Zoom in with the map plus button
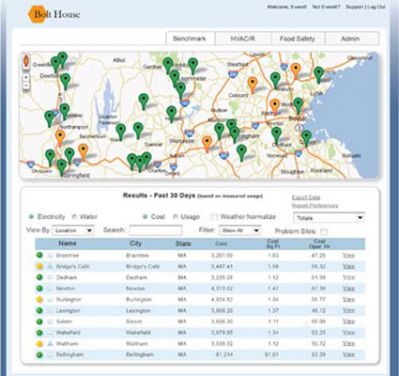The image size is (399, 376). (x=26, y=77)
